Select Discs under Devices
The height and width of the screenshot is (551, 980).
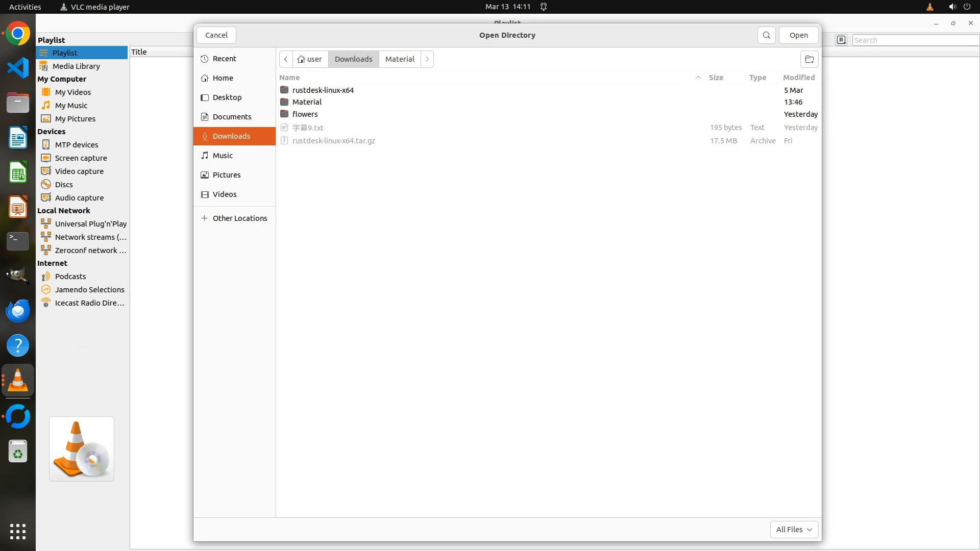click(x=64, y=185)
